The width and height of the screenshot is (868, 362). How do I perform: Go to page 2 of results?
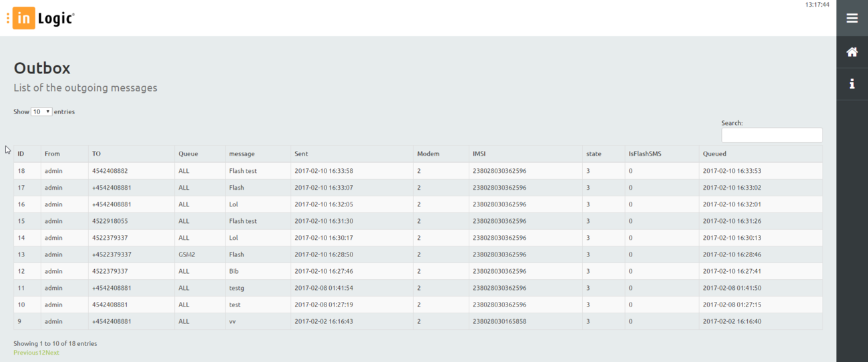click(43, 353)
